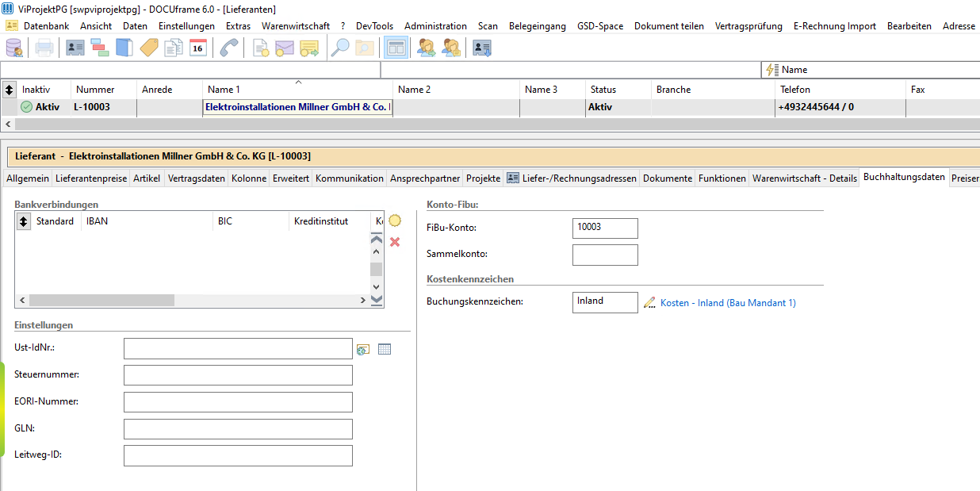Switch to the Kommunikation tab
980x491 pixels.
(x=350, y=178)
